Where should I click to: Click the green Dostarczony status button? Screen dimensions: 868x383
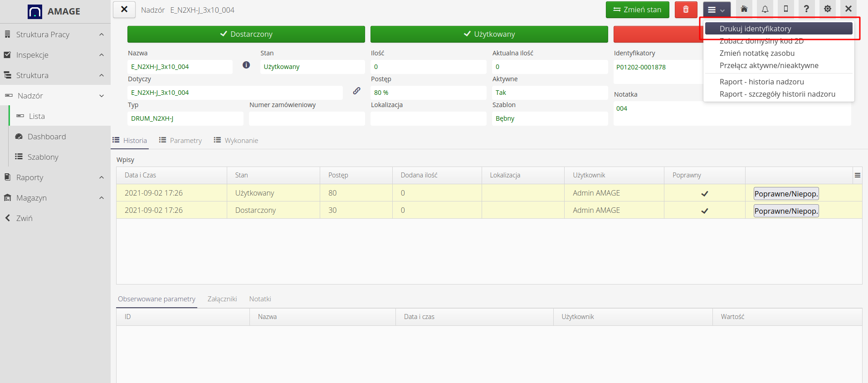point(246,34)
